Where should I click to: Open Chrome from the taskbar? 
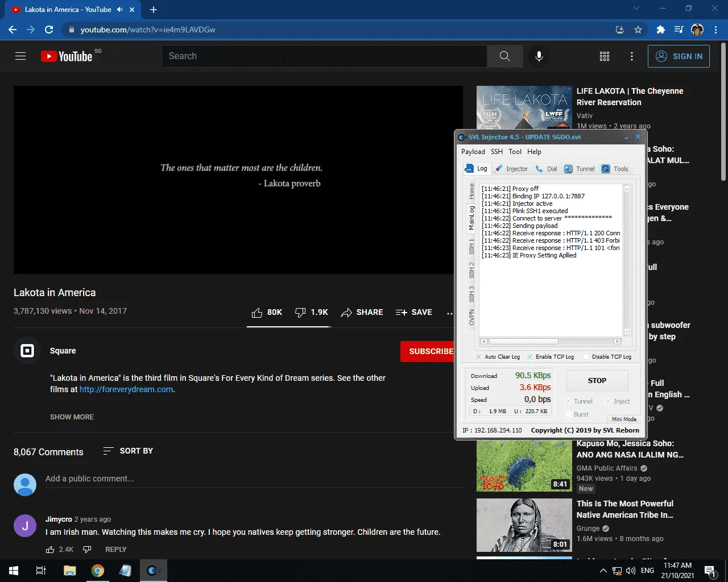click(x=98, y=571)
